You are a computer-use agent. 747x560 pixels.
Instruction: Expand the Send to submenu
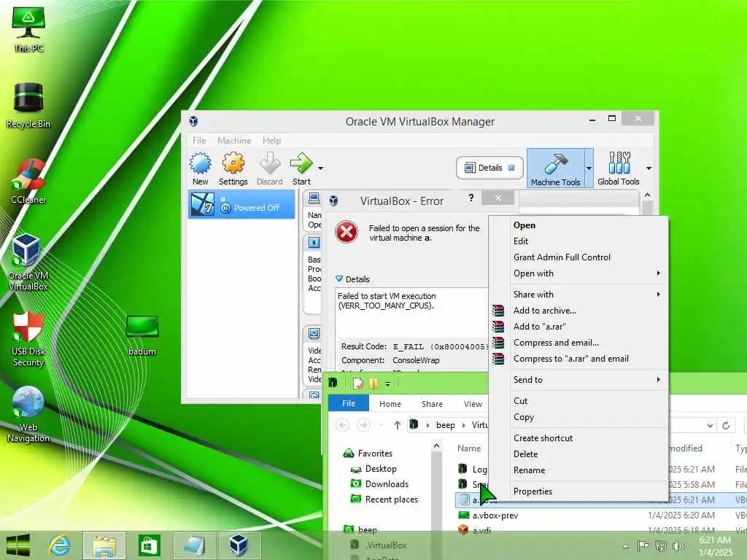pos(579,380)
